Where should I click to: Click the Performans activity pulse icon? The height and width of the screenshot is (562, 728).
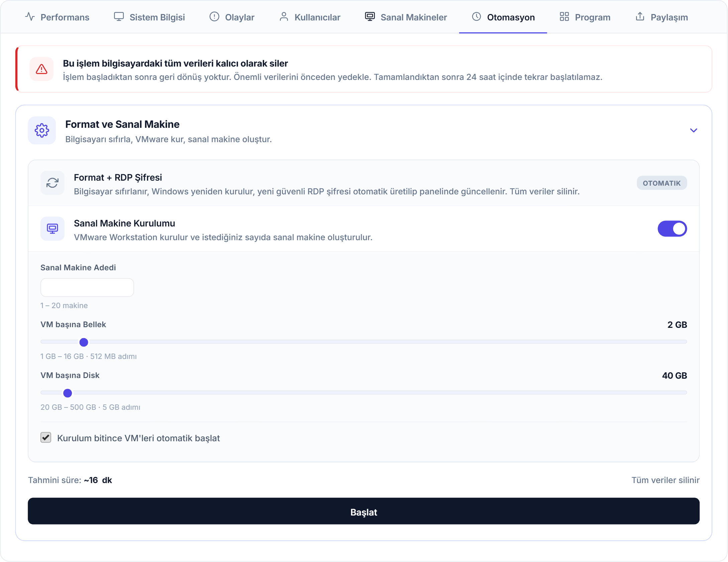30,17
